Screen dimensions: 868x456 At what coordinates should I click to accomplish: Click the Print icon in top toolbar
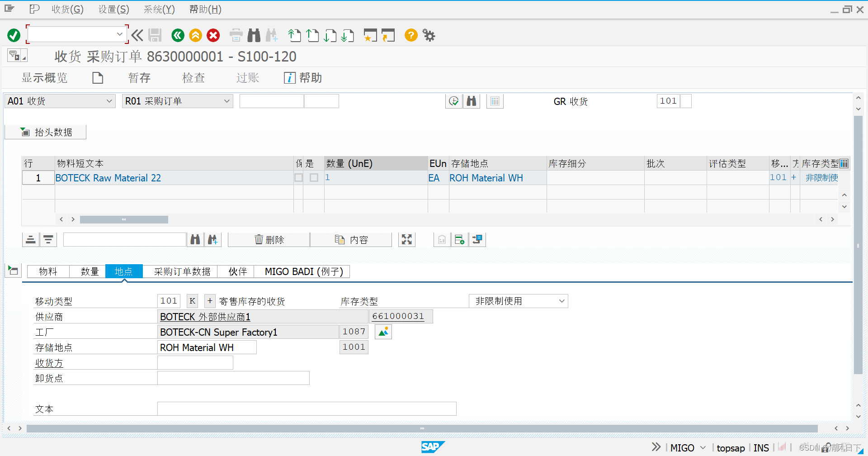pyautogui.click(x=236, y=35)
